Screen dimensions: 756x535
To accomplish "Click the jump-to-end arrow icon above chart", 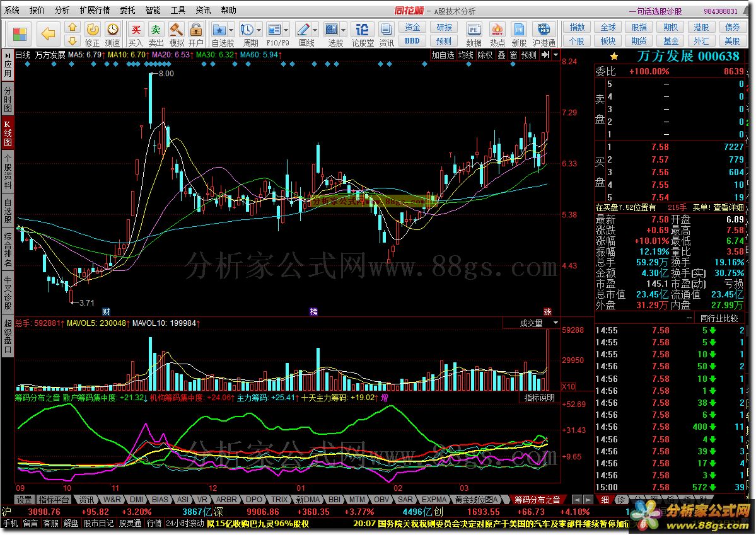I will pos(545,55).
